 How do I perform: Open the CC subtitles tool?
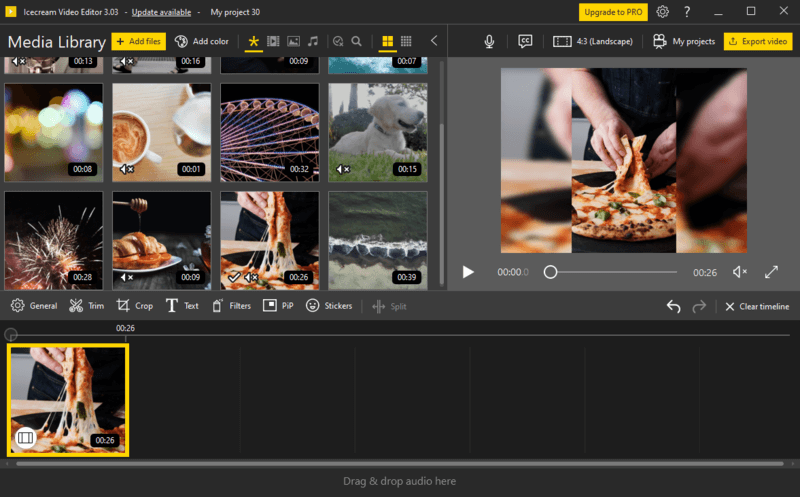pyautogui.click(x=525, y=41)
